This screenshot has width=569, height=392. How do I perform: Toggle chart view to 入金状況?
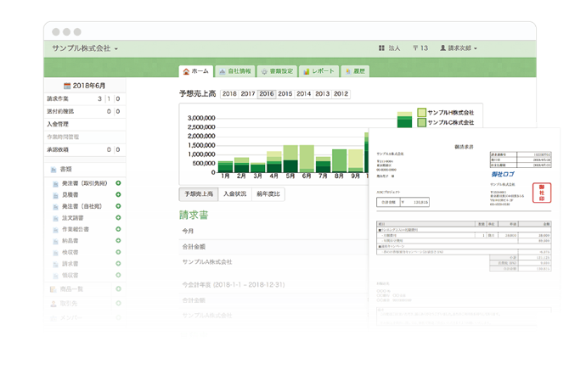pos(234,194)
